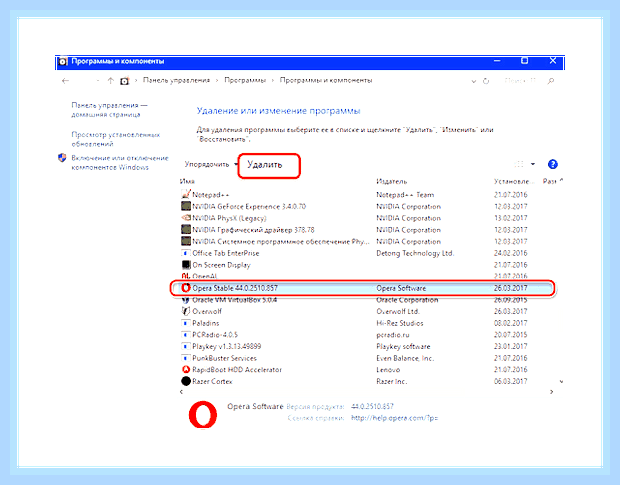Click the Удалить uninstall button
Viewport: 620px width, 485px height.
pos(265,165)
